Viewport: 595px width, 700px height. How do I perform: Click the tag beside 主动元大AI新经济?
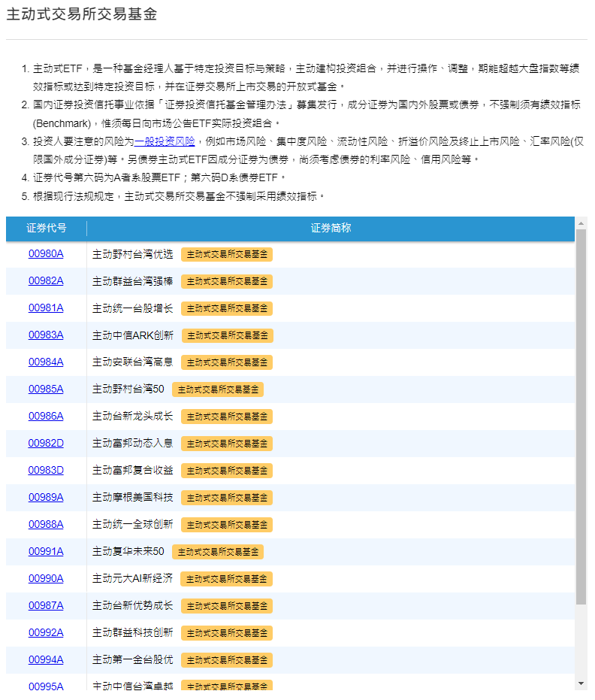click(226, 579)
